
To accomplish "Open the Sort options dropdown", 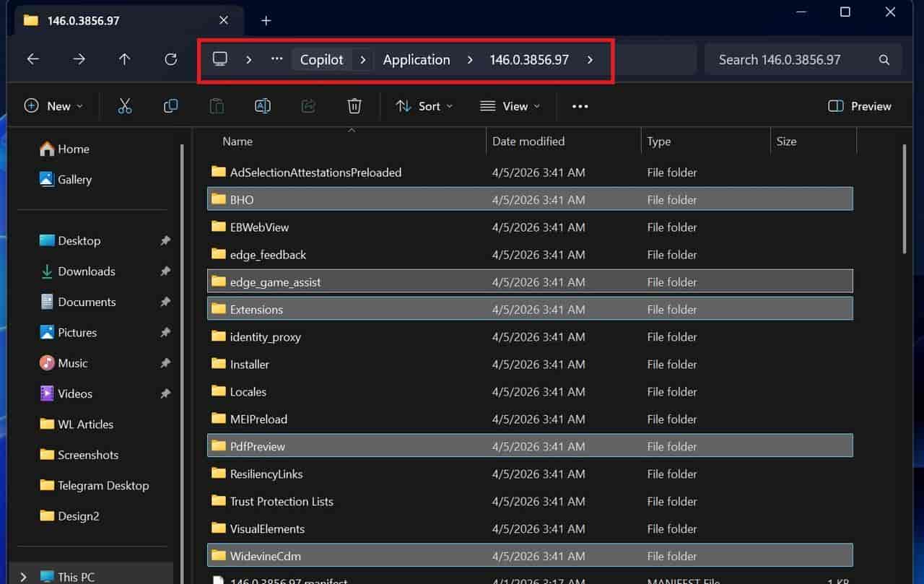I will [424, 106].
